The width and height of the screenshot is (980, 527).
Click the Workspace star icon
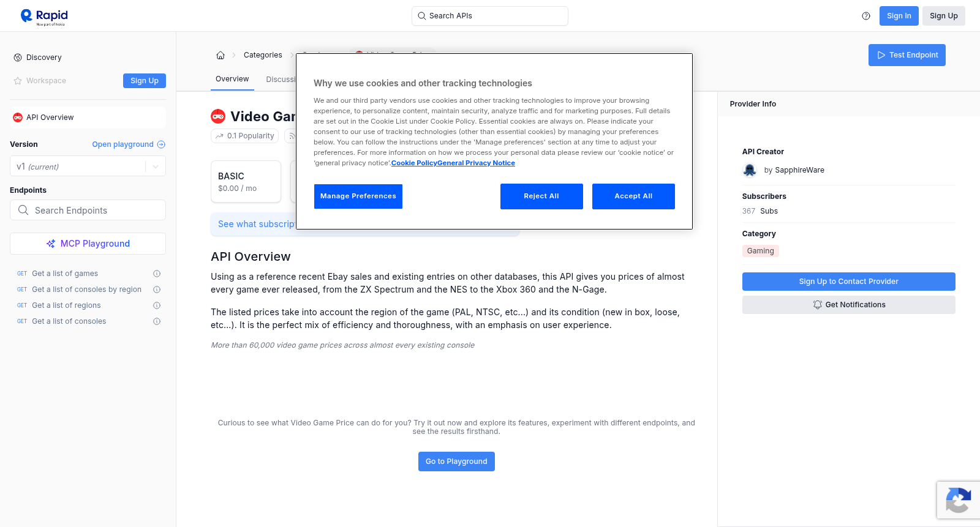(x=18, y=81)
